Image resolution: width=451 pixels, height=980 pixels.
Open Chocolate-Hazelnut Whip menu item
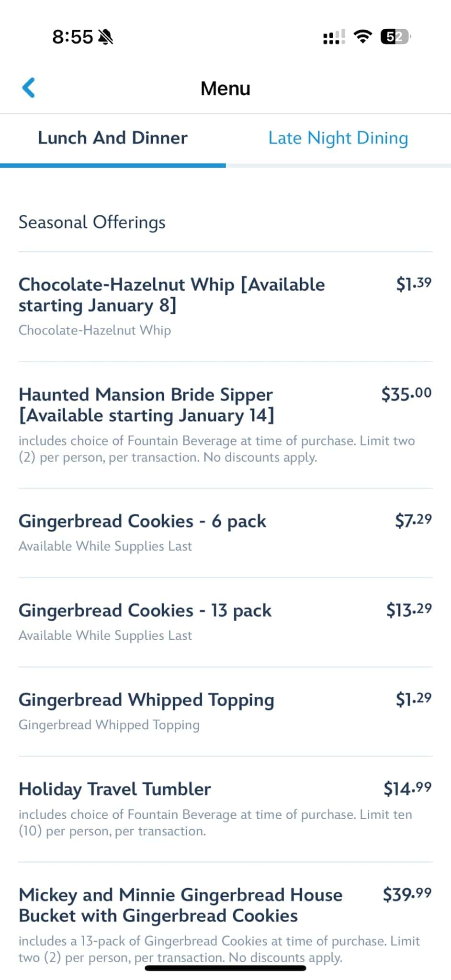click(x=171, y=295)
